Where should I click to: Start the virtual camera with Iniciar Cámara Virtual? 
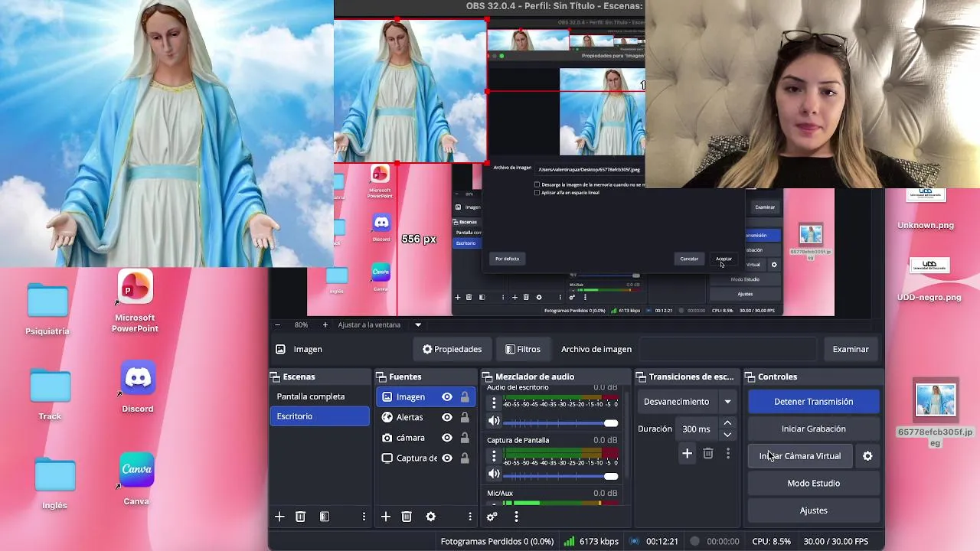(800, 456)
